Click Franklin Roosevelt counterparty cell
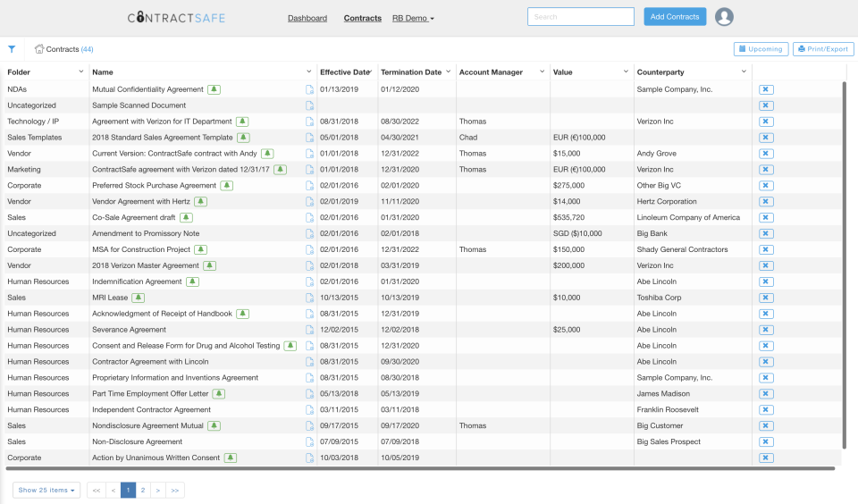 point(668,409)
